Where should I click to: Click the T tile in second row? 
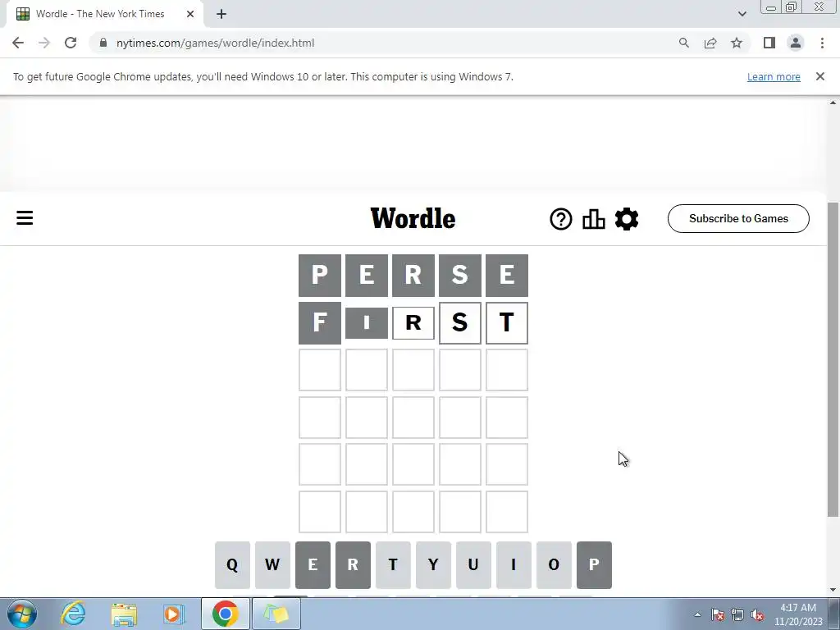click(x=507, y=323)
